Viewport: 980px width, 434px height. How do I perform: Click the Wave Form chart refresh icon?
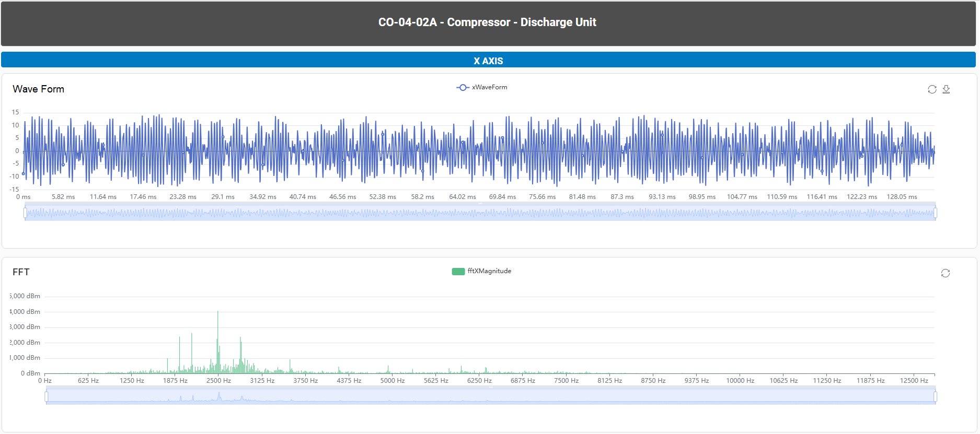pos(932,89)
